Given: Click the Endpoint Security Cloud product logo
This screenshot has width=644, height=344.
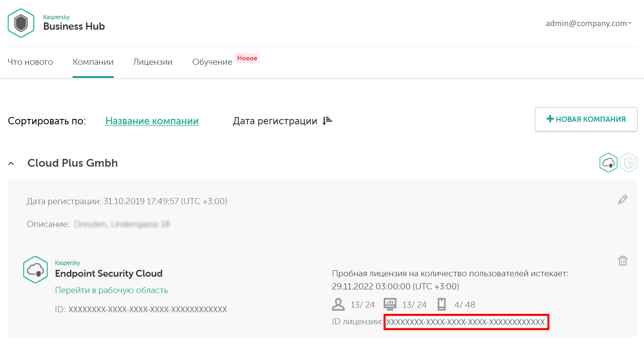Looking at the screenshot, I should click(35, 269).
